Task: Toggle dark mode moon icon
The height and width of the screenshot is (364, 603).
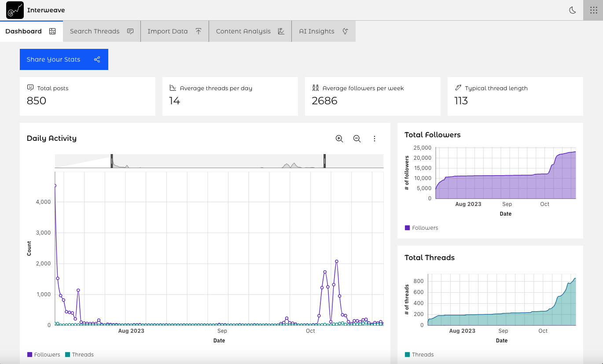Action: [573, 10]
